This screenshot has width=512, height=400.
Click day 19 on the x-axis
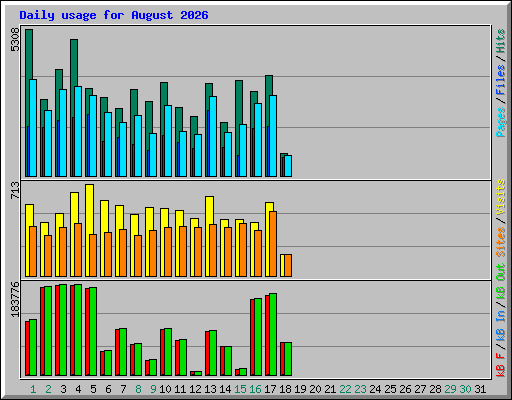point(300,389)
